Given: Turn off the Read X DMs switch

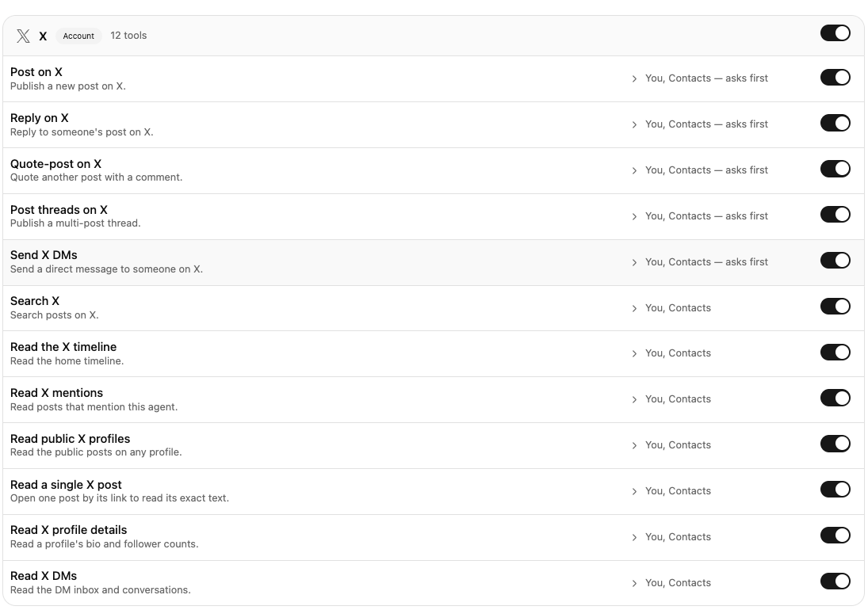Looking at the screenshot, I should (x=835, y=581).
